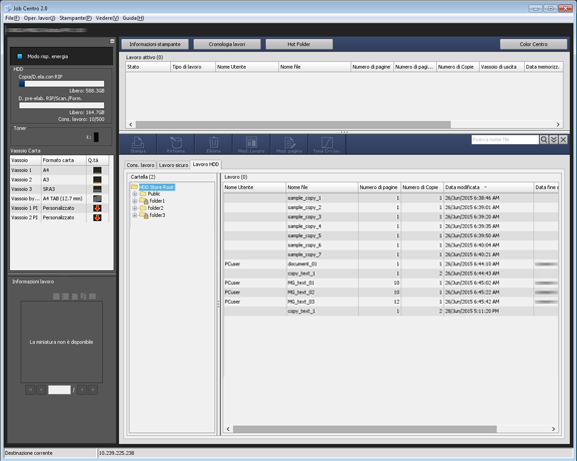Click the Elimina trash toolbar icon

coord(213,144)
